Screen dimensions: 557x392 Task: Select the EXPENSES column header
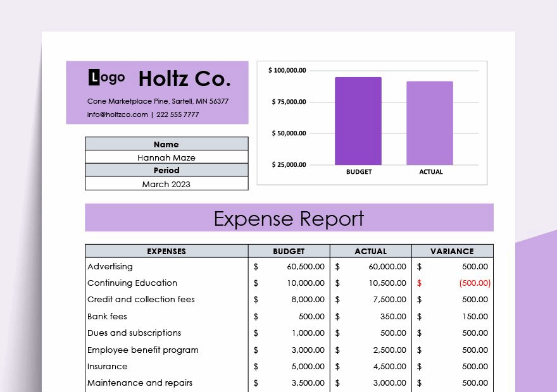point(166,251)
